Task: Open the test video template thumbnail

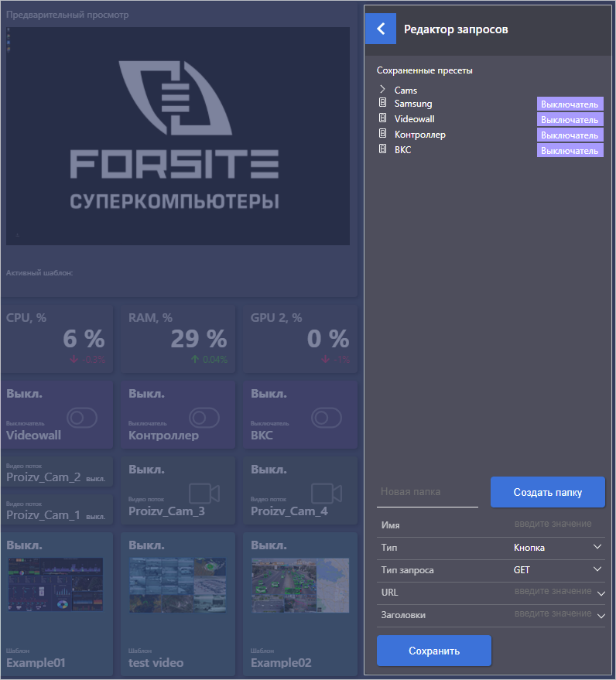Action: 178,585
